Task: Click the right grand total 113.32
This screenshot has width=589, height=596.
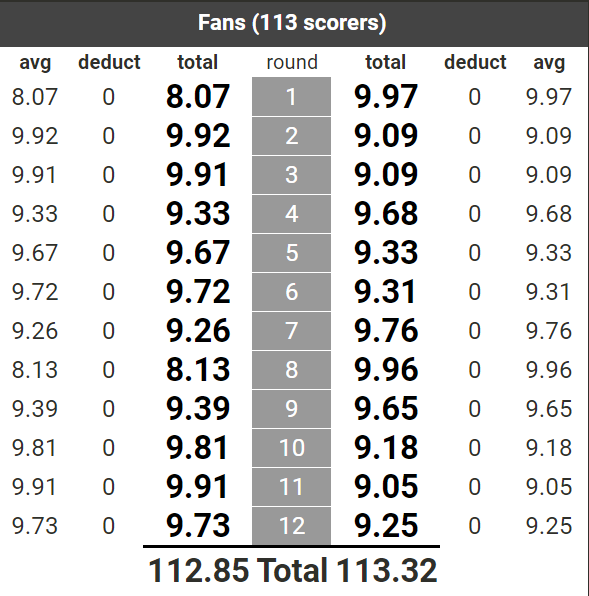Action: (386, 570)
